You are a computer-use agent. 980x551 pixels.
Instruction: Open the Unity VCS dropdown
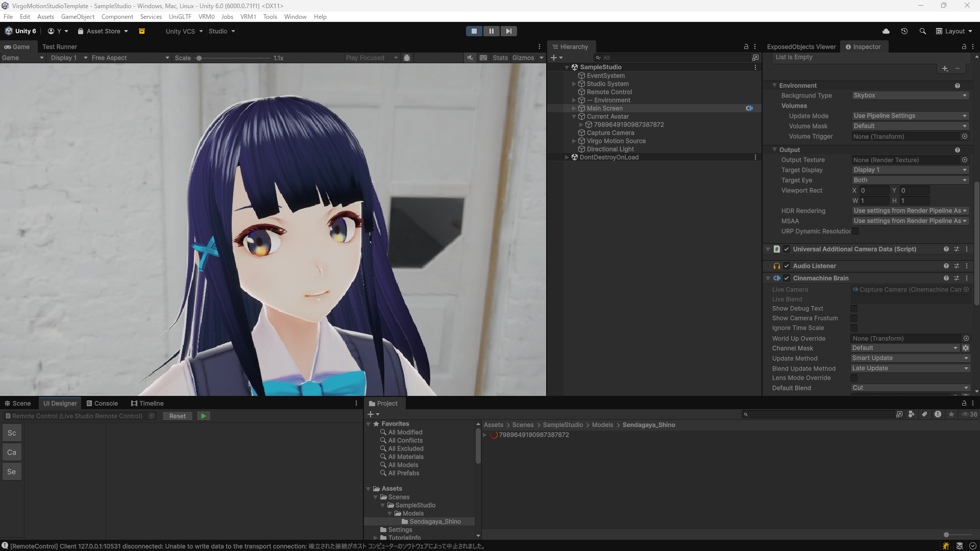point(184,31)
